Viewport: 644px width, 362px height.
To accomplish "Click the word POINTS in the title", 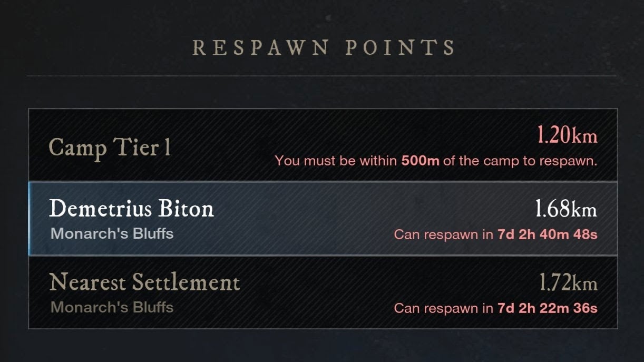I will [x=400, y=48].
